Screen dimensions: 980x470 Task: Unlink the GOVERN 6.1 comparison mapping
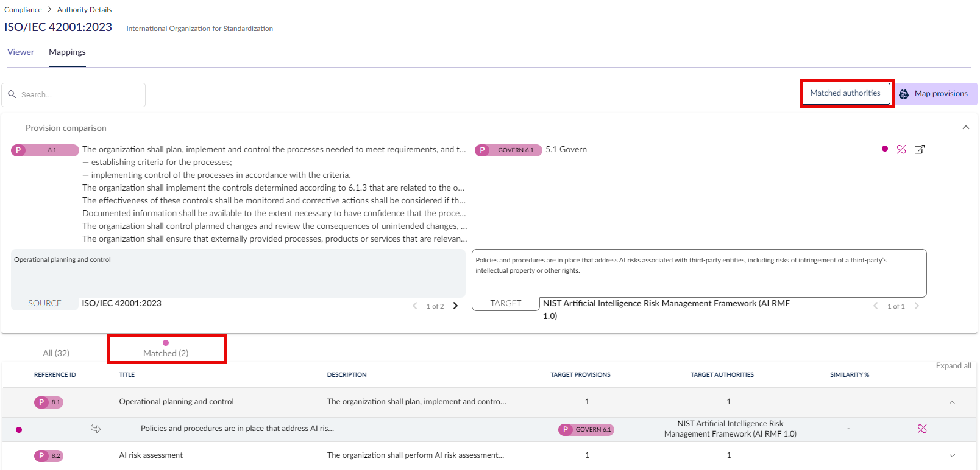901,149
